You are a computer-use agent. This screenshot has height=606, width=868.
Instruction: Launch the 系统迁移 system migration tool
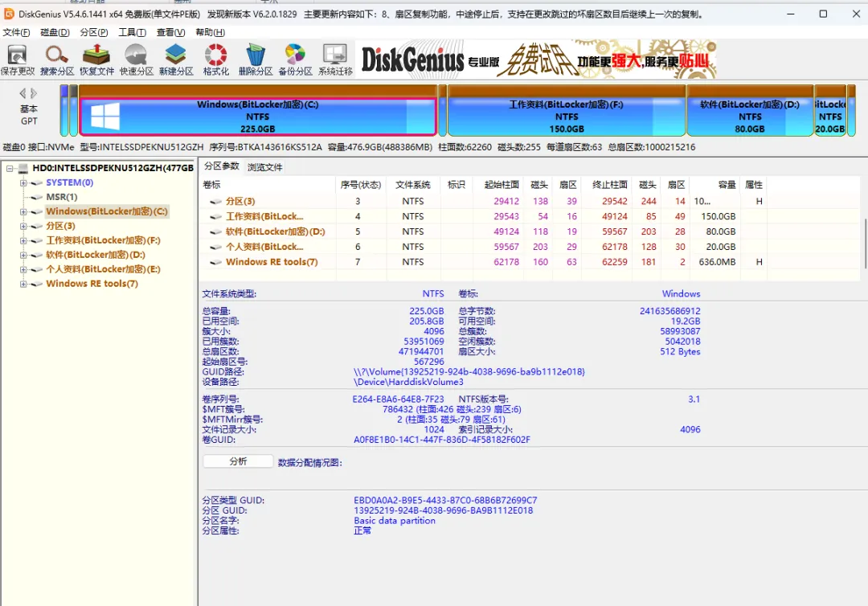point(335,59)
